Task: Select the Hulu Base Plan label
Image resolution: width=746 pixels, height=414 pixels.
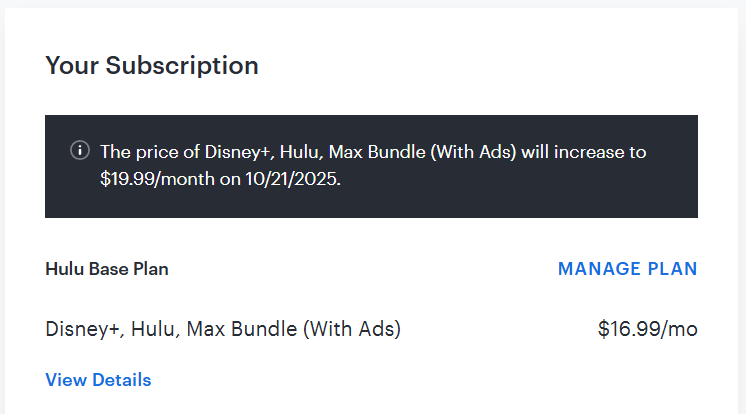Action: click(x=107, y=269)
